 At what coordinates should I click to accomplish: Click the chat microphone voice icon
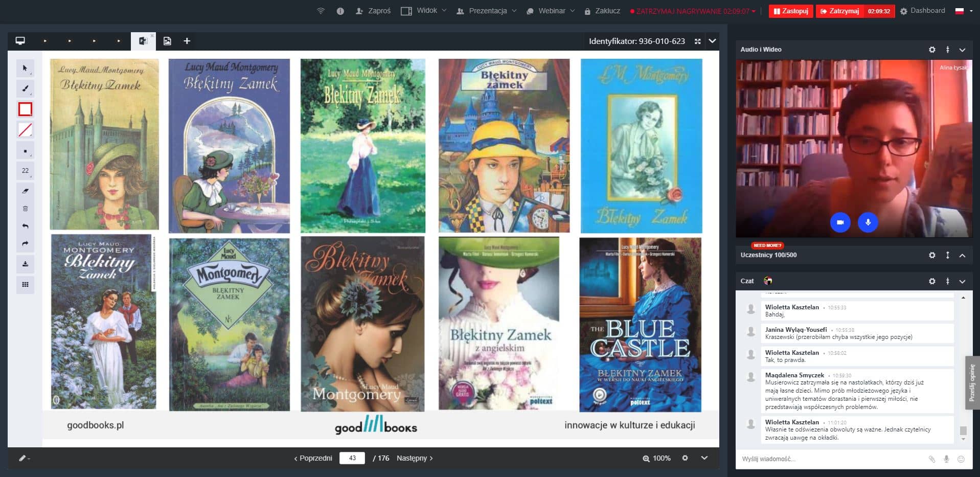(x=946, y=459)
